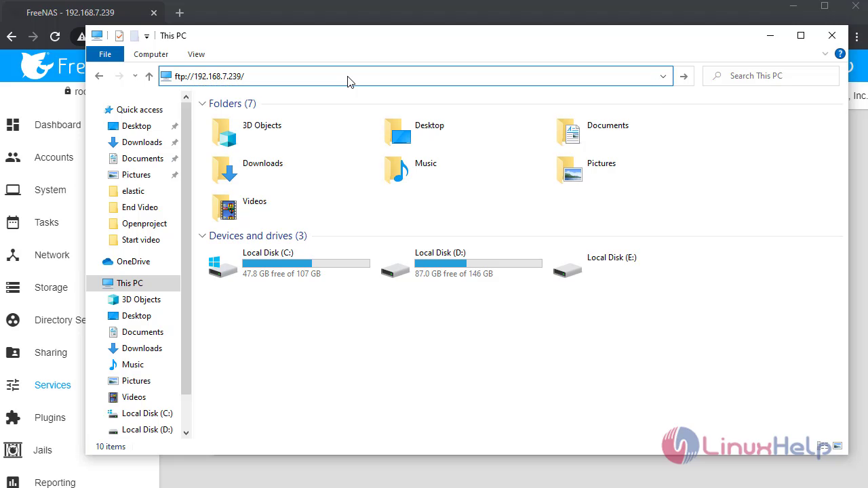Select Local Disk (C:) drive icon
This screenshot has width=868, height=488.
[x=224, y=266]
